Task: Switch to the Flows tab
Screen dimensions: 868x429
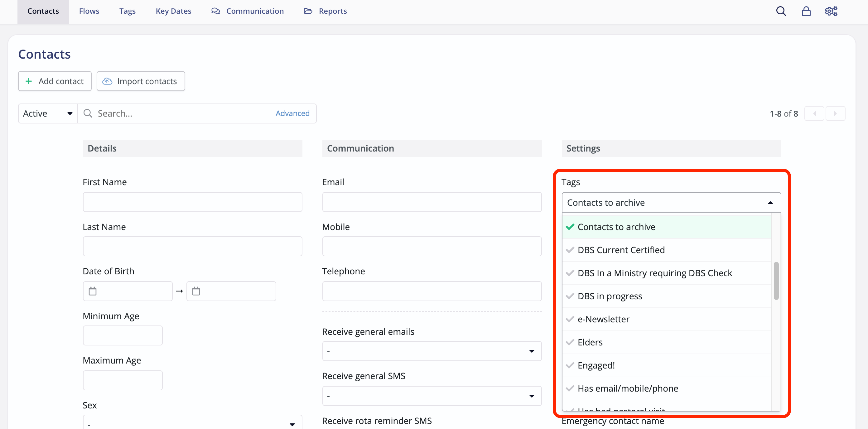Action: click(89, 11)
